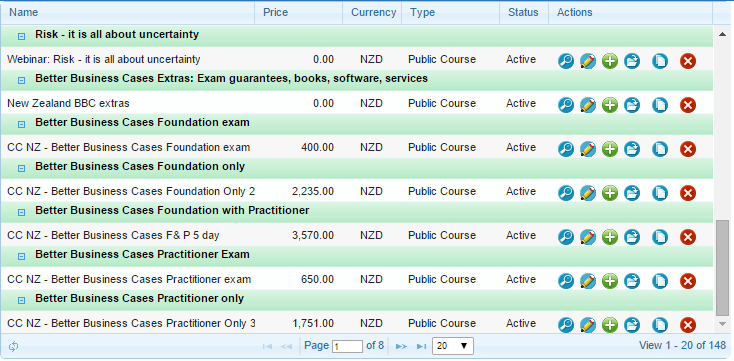The width and height of the screenshot is (734, 361).
Task: Sort by the Currency column header
Action: pyautogui.click(x=372, y=13)
